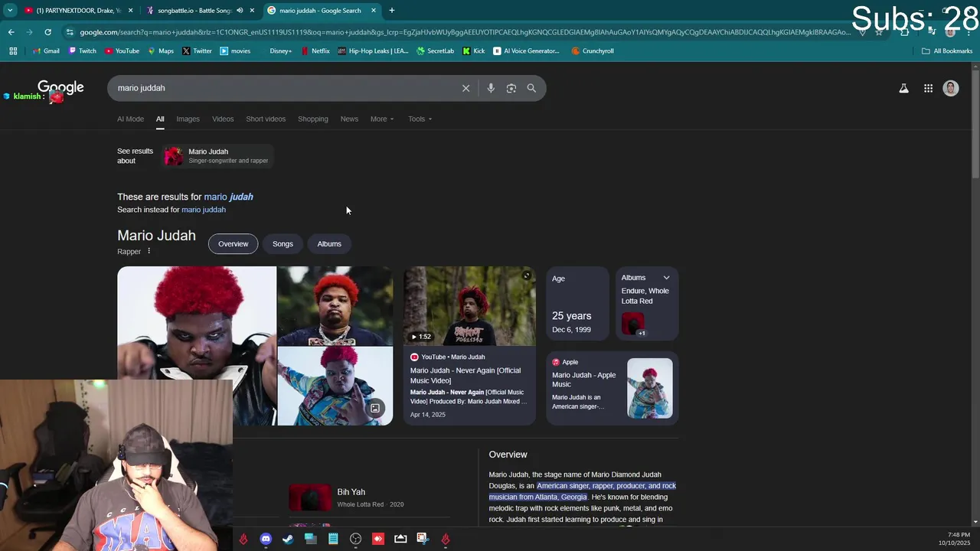This screenshot has height=551, width=980.
Task: Open the Hip-Hop Leaks bookmark
Action: (373, 51)
